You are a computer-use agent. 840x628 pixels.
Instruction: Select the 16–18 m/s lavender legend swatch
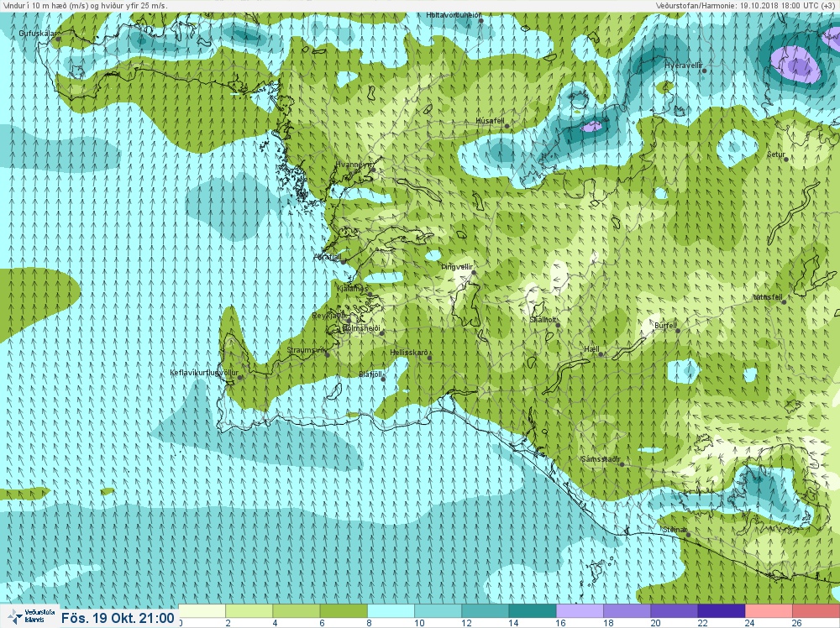coord(580,611)
